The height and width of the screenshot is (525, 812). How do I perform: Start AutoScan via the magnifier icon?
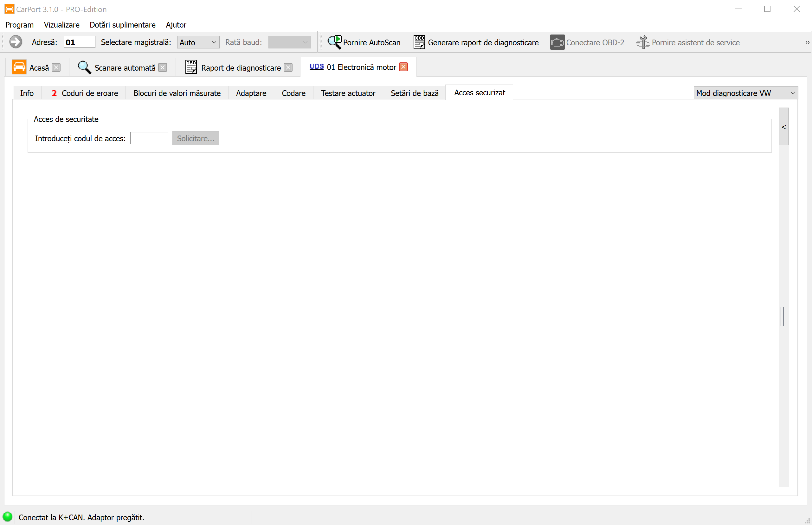coord(335,42)
